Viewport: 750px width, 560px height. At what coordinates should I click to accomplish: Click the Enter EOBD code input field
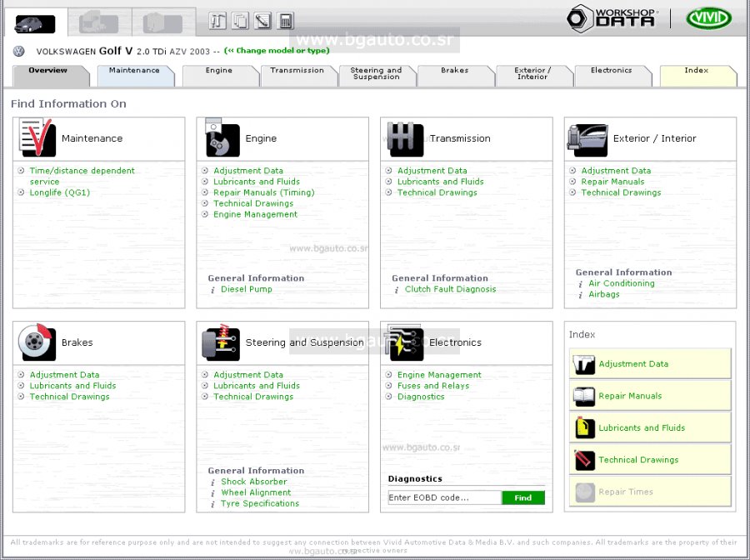tap(445, 497)
